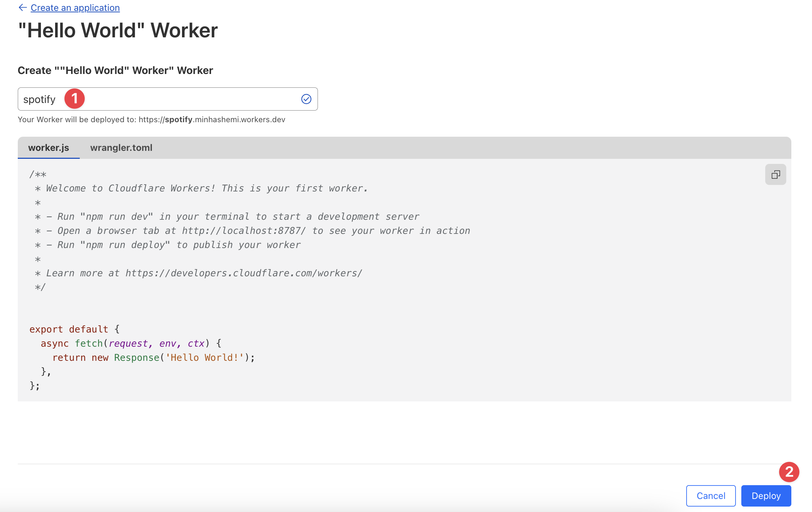Click the localhost:8787 URL in comment
This screenshot has height=512, width=812.
coord(244,231)
